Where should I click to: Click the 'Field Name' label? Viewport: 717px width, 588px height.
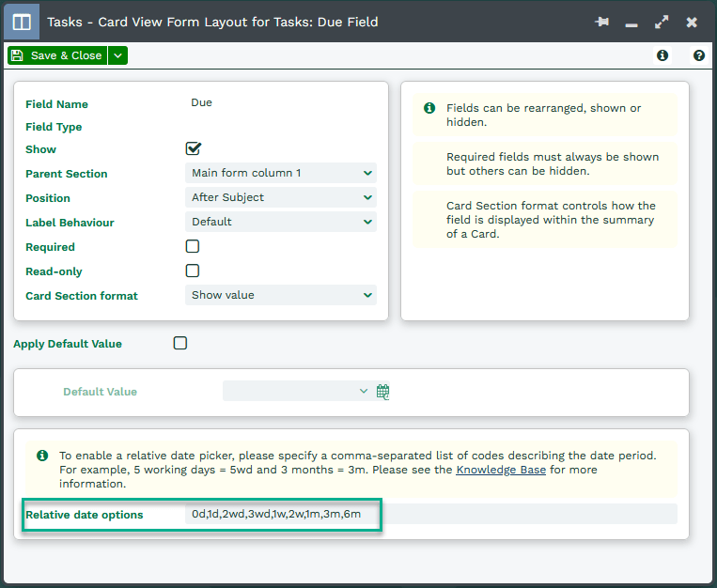click(x=56, y=104)
